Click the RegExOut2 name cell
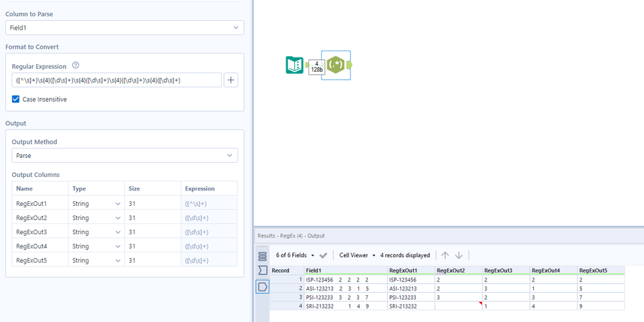This screenshot has width=644, height=322. click(41, 217)
